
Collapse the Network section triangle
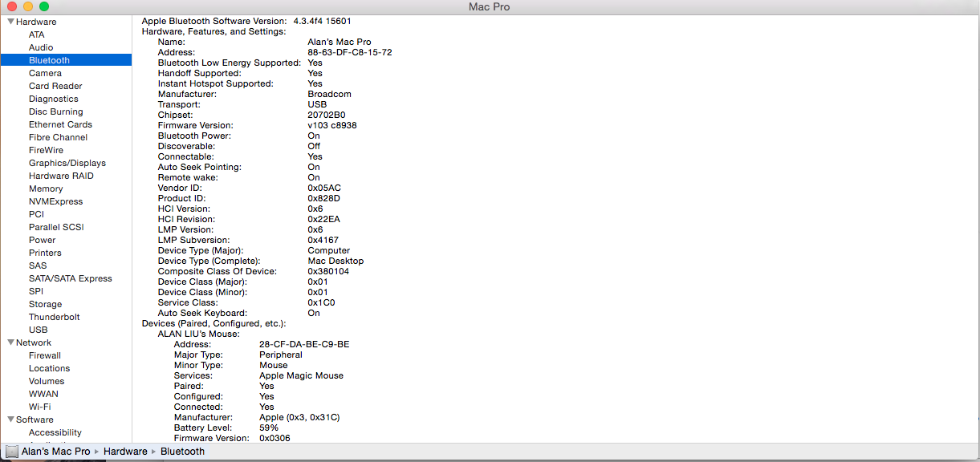(x=10, y=342)
